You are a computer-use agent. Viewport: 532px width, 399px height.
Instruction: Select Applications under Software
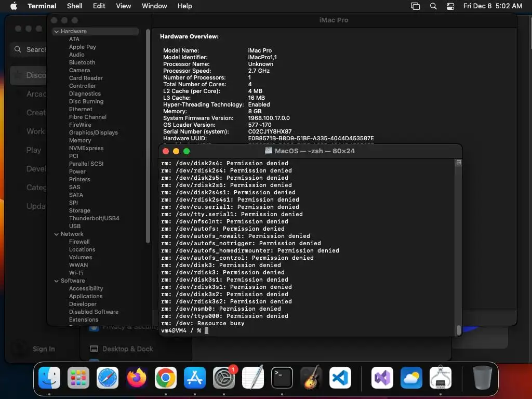pos(86,297)
